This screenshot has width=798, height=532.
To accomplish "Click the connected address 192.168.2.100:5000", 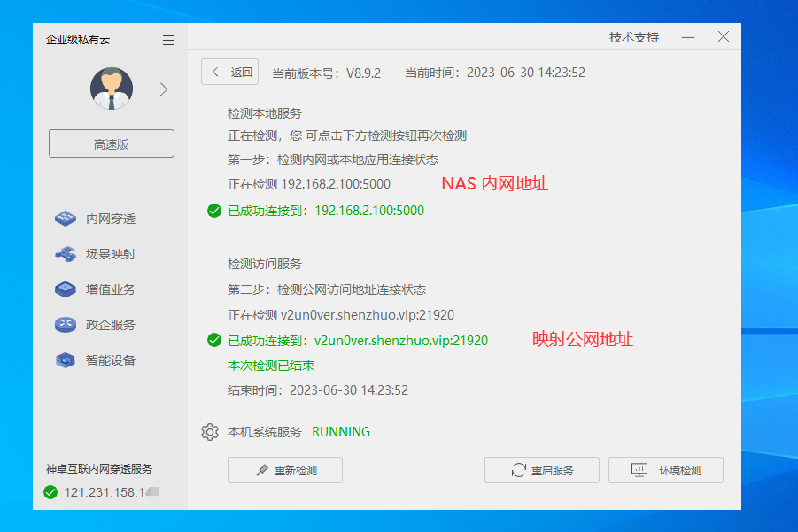I will pos(368,210).
